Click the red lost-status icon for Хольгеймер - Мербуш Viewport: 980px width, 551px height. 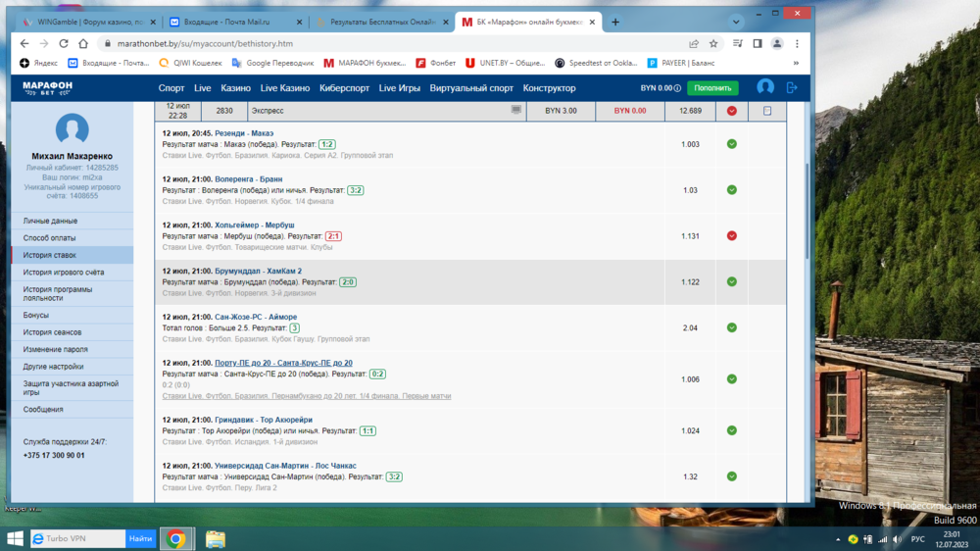pyautogui.click(x=731, y=236)
